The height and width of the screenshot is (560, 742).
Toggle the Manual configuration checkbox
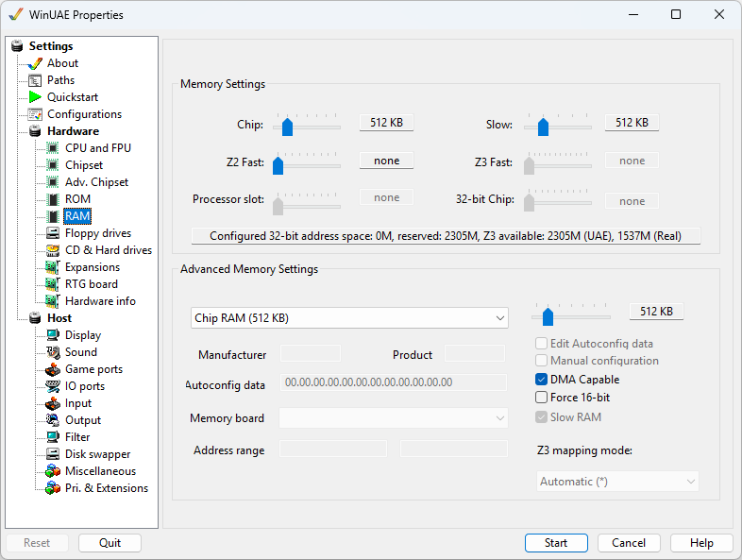[541, 361]
